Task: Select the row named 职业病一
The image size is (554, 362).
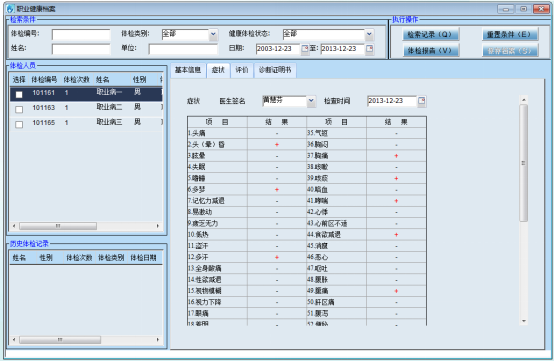Action: 86,94
